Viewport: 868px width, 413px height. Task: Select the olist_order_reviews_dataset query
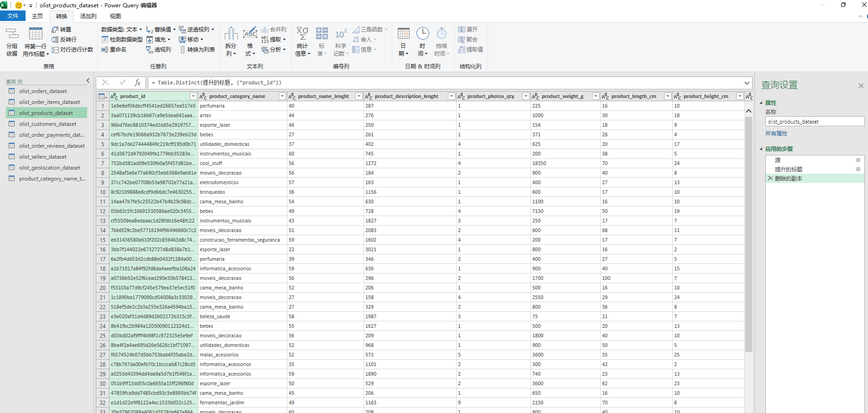tap(46, 146)
